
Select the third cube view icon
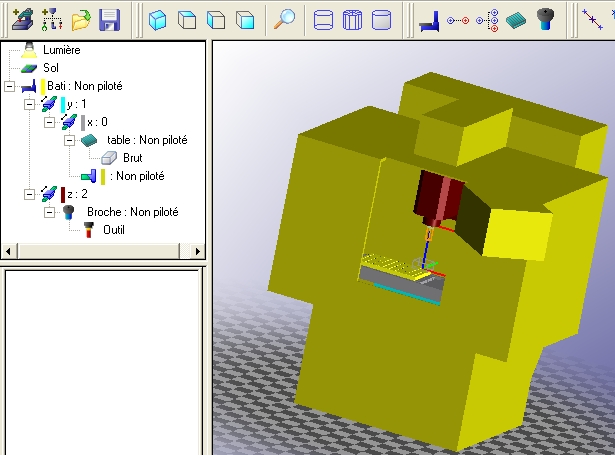pos(216,20)
